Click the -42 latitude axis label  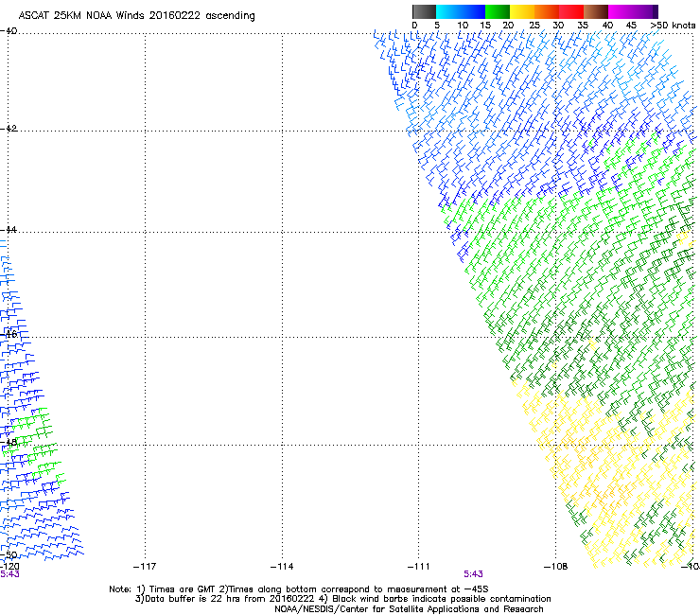(x=9, y=128)
